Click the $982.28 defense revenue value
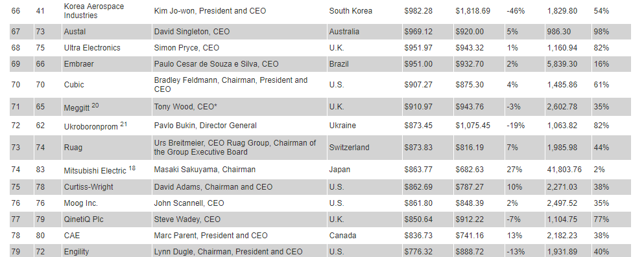The width and height of the screenshot is (644, 257). click(418, 11)
